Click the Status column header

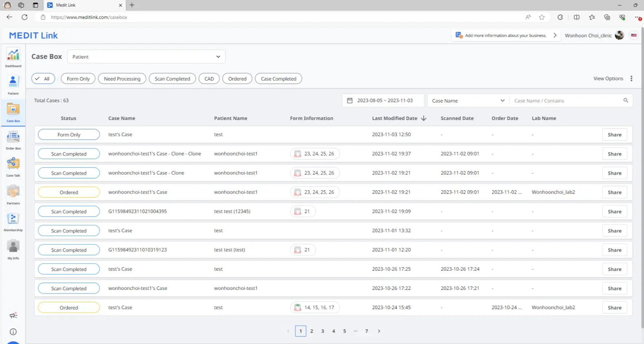coord(68,118)
